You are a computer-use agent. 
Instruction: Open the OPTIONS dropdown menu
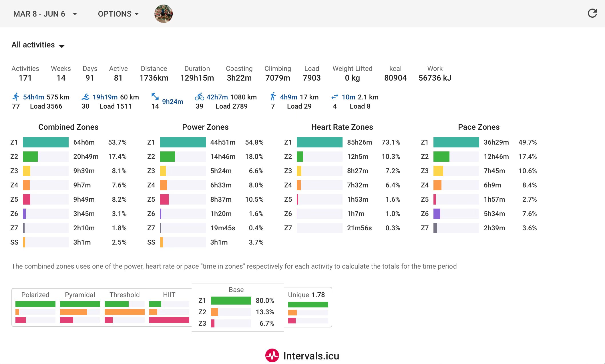118,14
